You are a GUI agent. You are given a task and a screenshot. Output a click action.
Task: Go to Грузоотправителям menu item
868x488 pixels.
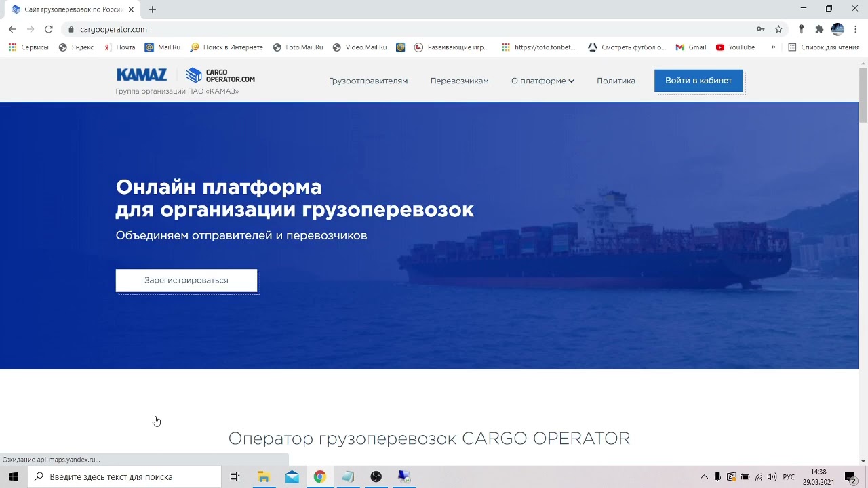coord(368,81)
